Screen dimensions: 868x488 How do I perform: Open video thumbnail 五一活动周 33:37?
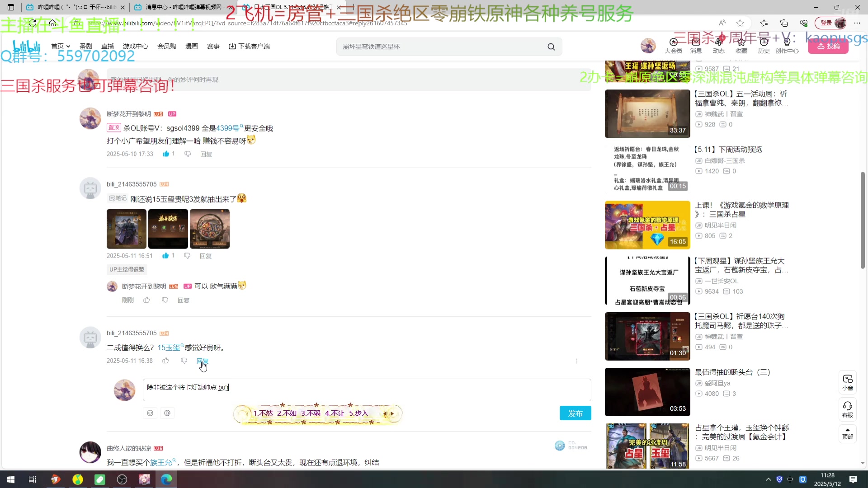tap(647, 113)
